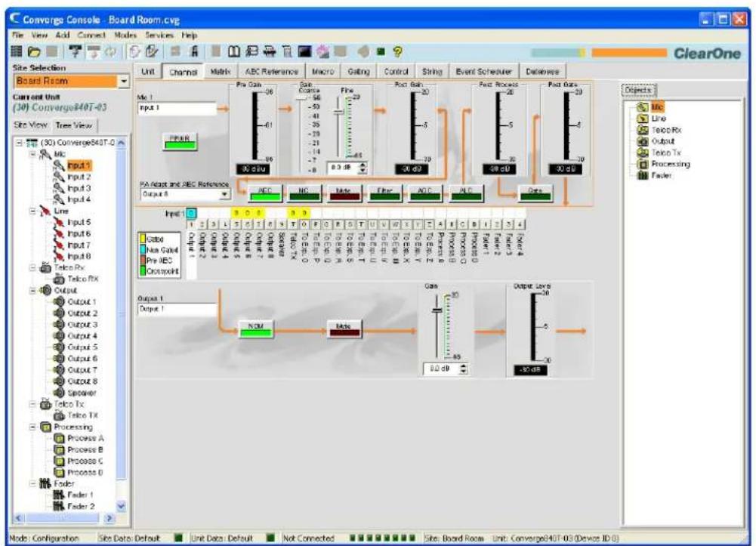Click the yellow question mark help icon
756x546 pixels.
397,51
